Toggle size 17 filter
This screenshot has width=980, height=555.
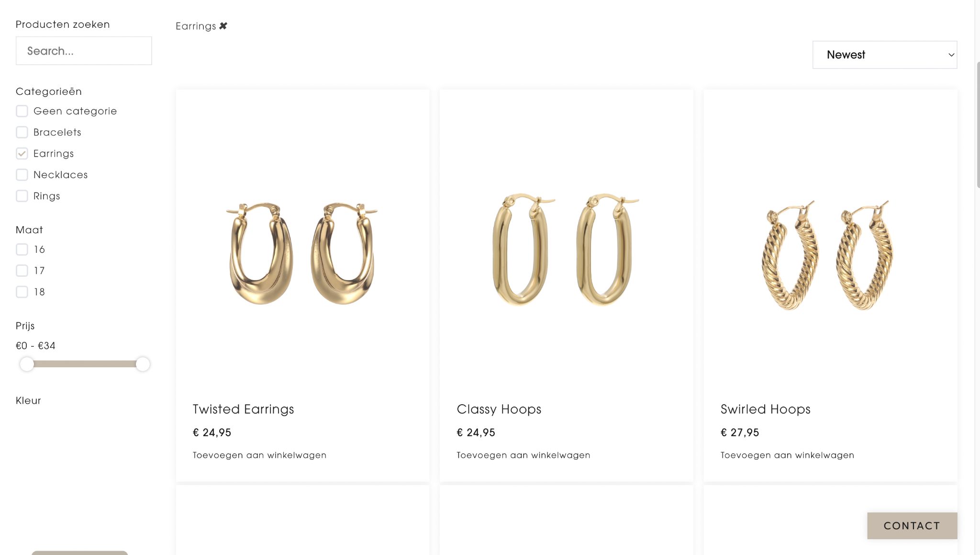pos(22,271)
